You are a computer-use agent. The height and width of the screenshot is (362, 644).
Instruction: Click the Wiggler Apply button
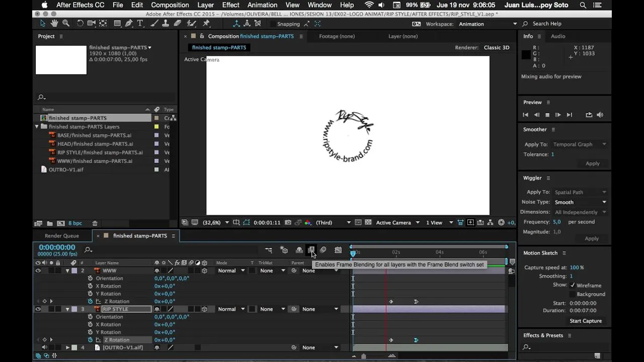(x=592, y=239)
